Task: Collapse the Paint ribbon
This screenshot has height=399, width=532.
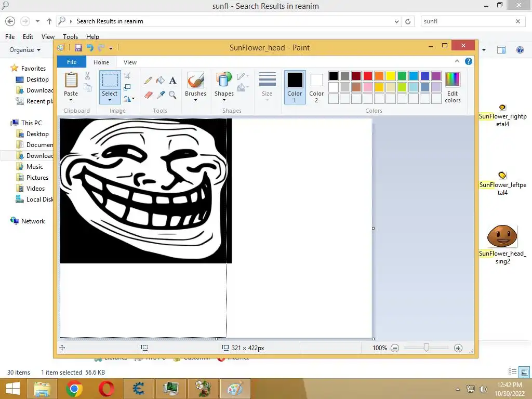Action: pyautogui.click(x=457, y=61)
